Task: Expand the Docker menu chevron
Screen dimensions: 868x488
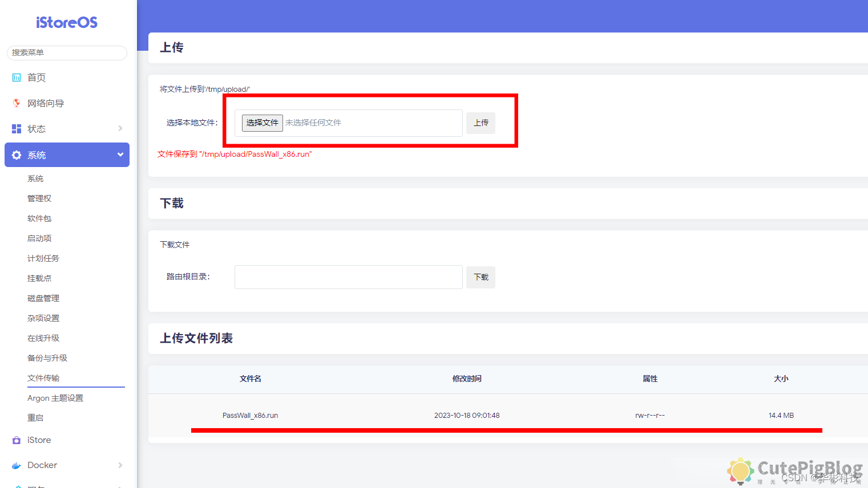Action: pyautogui.click(x=120, y=465)
